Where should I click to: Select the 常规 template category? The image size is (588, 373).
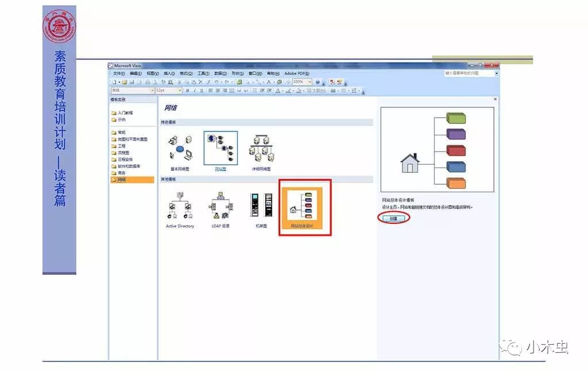point(118,133)
